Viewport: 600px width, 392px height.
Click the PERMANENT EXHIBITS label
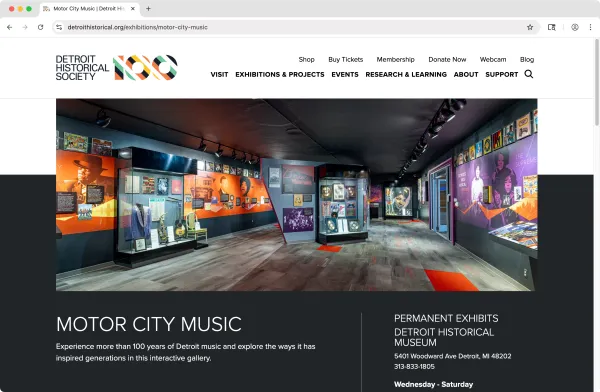point(446,318)
